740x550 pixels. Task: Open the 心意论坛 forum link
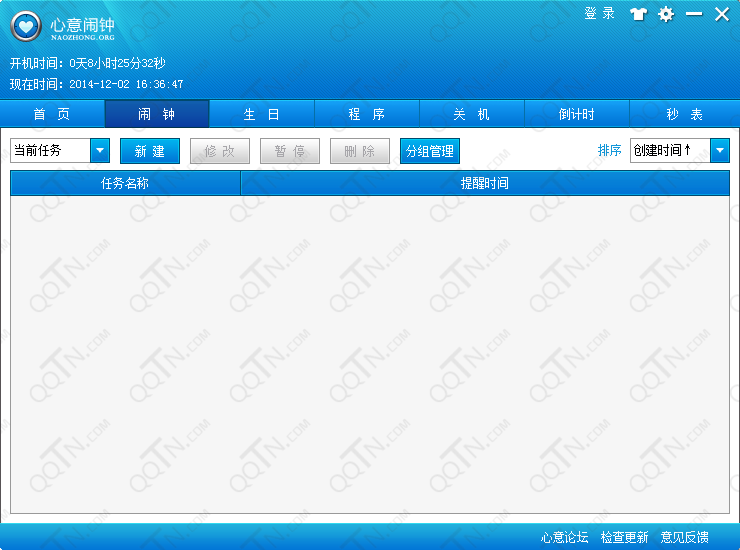click(565, 538)
